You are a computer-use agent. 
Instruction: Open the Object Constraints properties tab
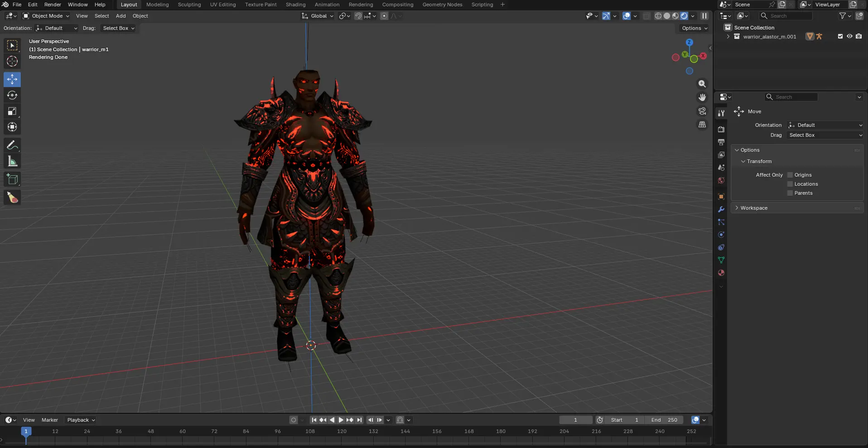pyautogui.click(x=721, y=247)
